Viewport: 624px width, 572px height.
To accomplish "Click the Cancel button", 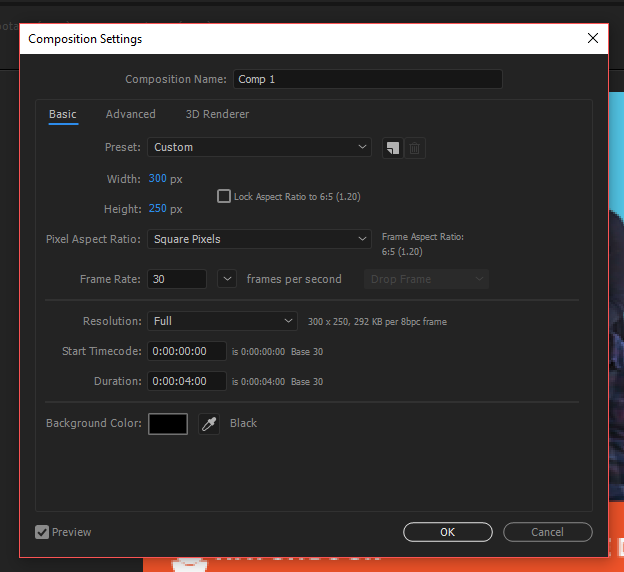I will coord(548,532).
